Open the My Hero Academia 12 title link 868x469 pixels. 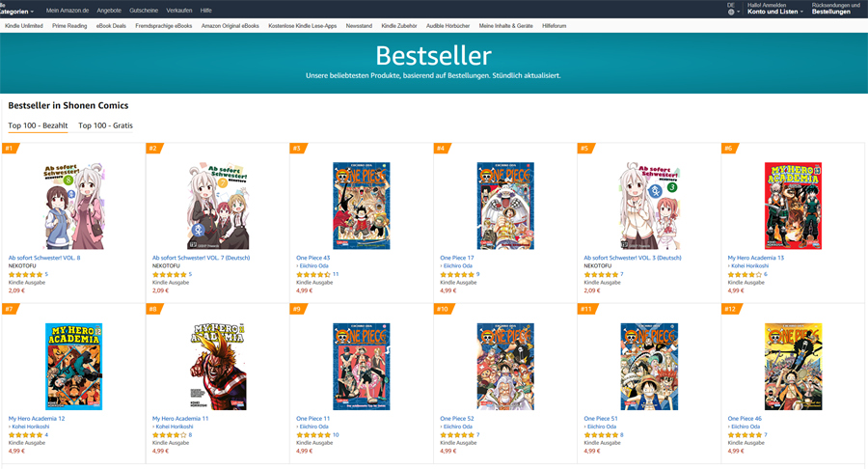pos(37,419)
